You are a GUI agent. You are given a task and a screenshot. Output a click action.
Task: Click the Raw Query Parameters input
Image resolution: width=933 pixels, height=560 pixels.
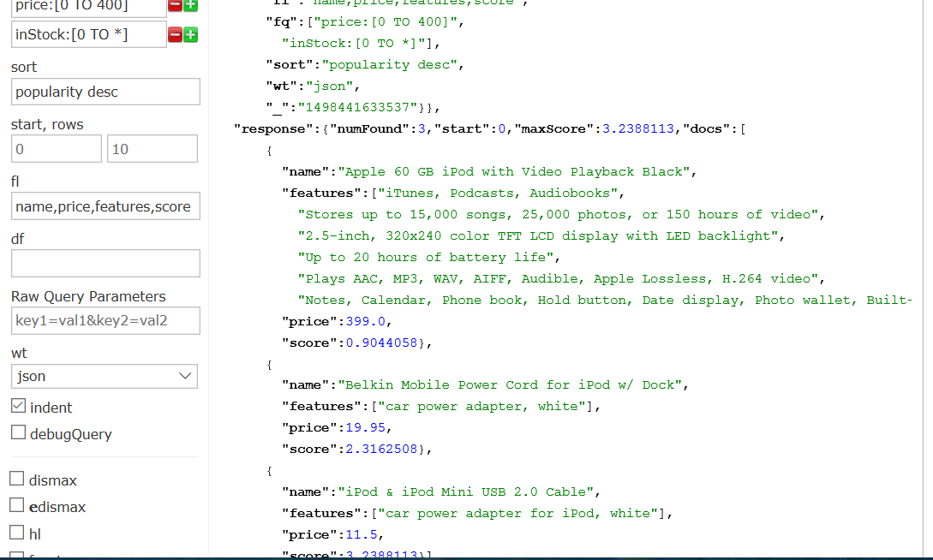[105, 321]
